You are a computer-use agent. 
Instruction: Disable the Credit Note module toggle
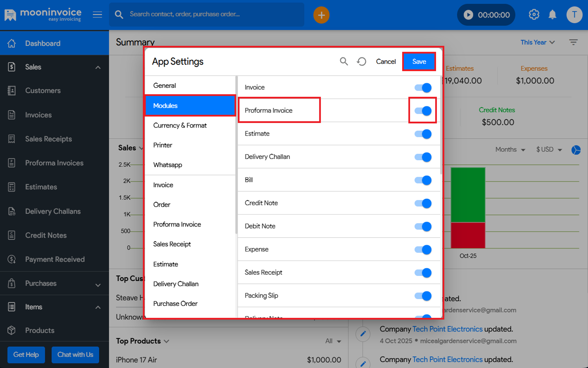423,203
